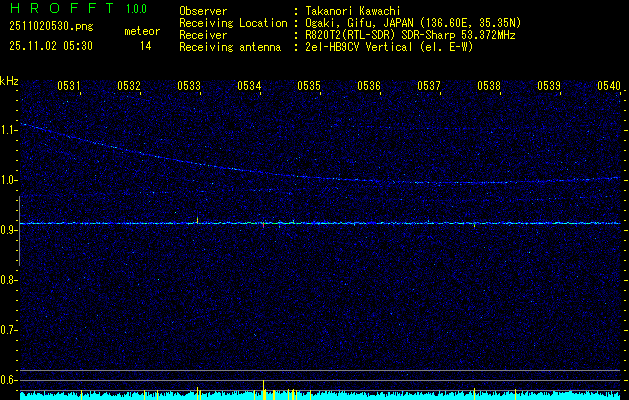This screenshot has width=629, height=400.
Task: Click the 25.11.02 05:30 timestamp
Action: [50, 45]
